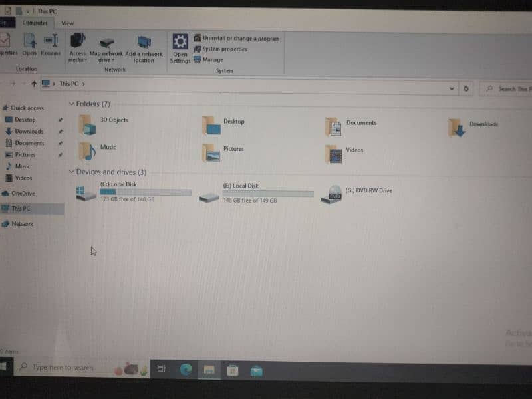Click Uninstall or change a program
Screen dimensions: 532x399
click(x=237, y=39)
